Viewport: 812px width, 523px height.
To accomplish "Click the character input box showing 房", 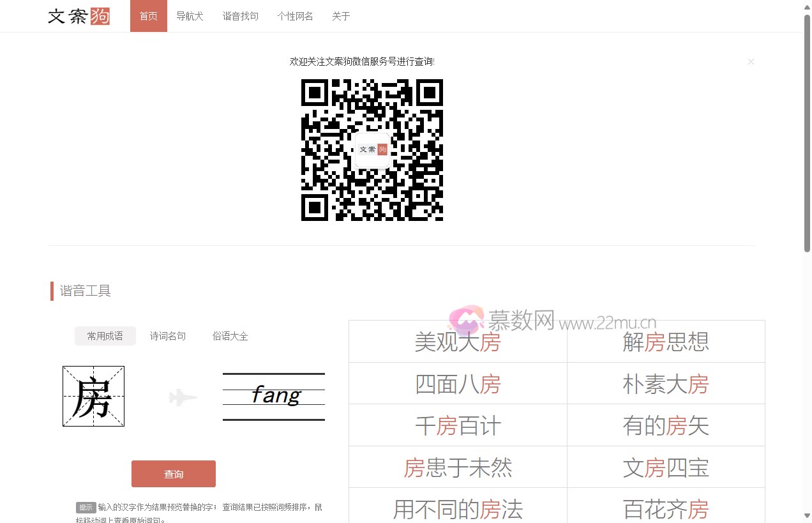I will pyautogui.click(x=93, y=396).
